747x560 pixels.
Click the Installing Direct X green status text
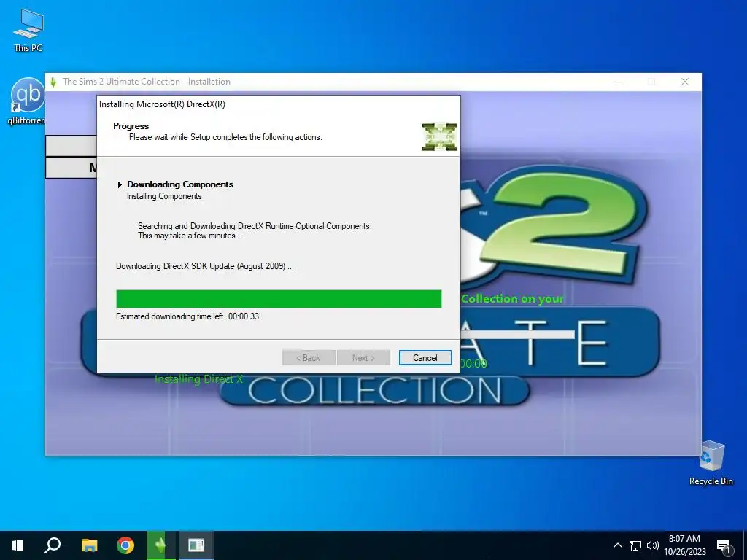[x=198, y=379]
